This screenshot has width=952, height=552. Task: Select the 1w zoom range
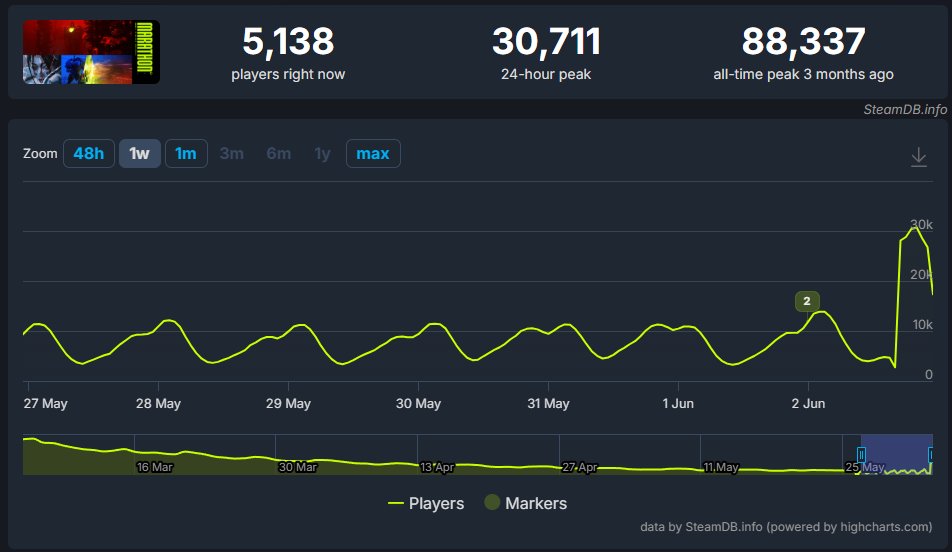click(140, 154)
